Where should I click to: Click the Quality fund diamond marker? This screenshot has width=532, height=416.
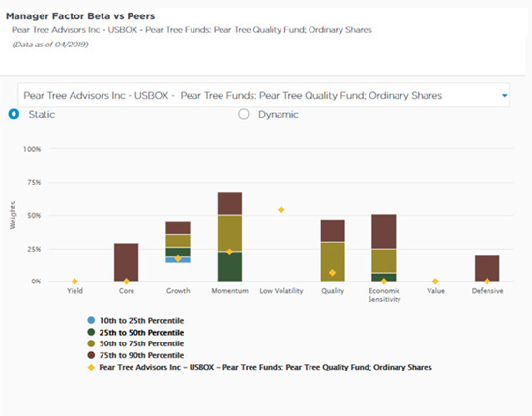[x=332, y=273]
